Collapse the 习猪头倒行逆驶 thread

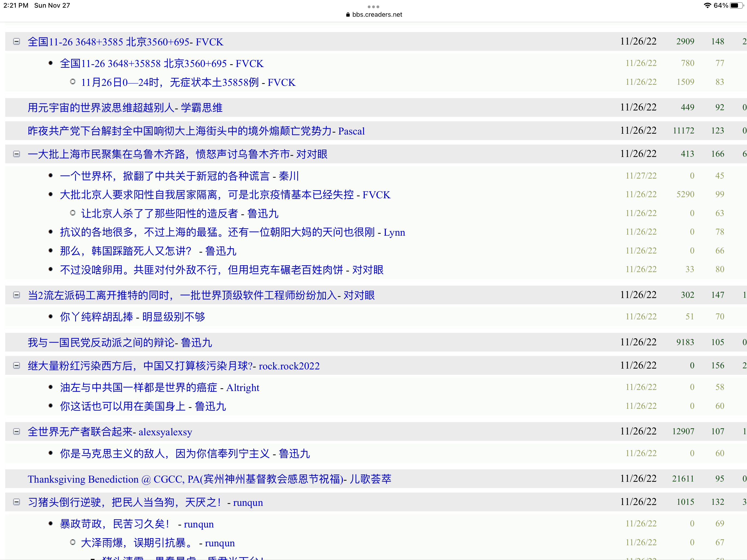pyautogui.click(x=16, y=502)
